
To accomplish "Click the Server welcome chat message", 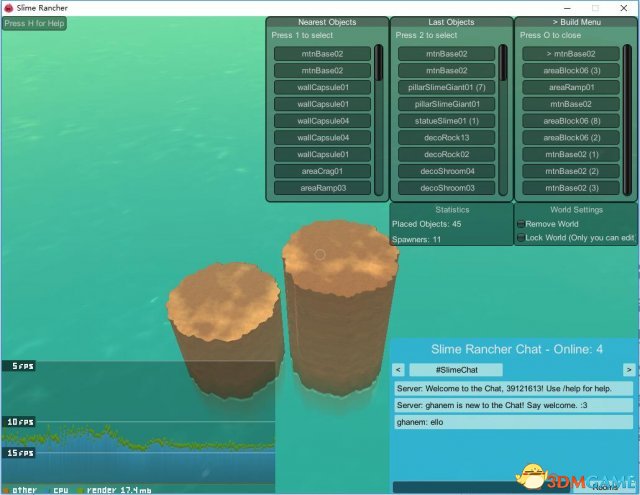I will (513, 388).
